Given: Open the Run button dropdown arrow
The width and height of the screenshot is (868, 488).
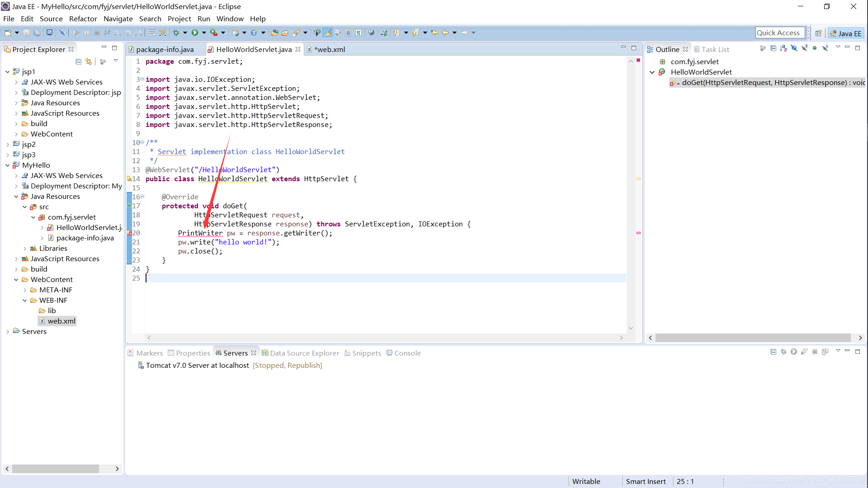Looking at the screenshot, I should (x=204, y=33).
